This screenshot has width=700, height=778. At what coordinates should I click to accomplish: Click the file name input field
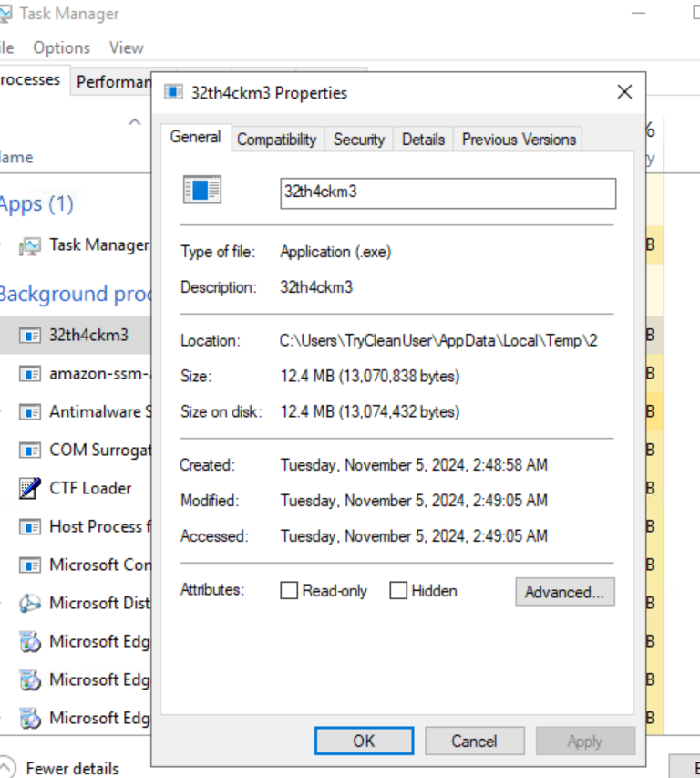(448, 193)
